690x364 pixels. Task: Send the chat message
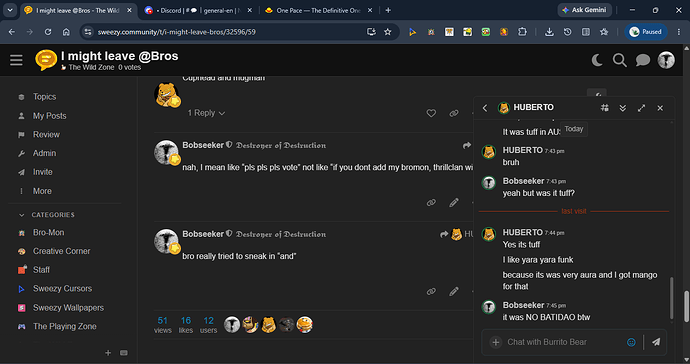click(656, 342)
